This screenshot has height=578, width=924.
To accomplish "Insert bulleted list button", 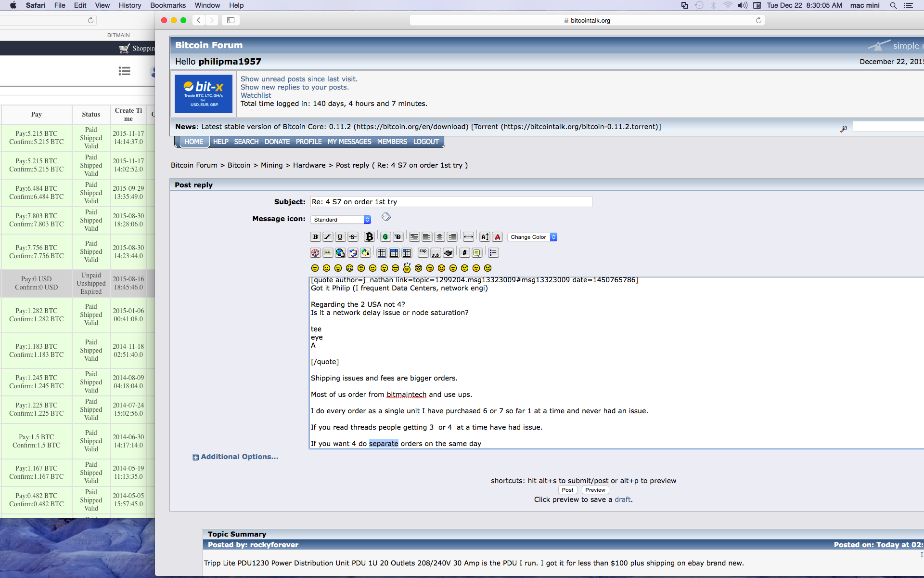I will tap(493, 252).
